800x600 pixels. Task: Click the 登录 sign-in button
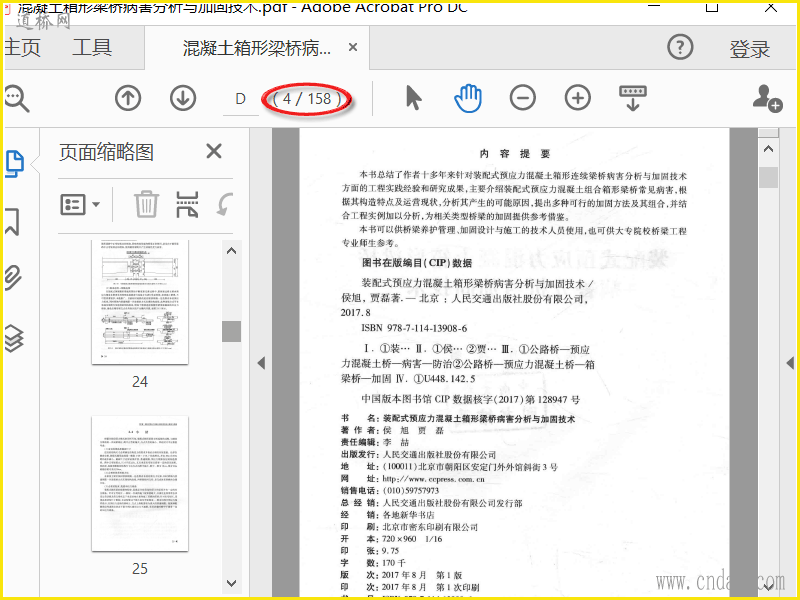tap(749, 49)
